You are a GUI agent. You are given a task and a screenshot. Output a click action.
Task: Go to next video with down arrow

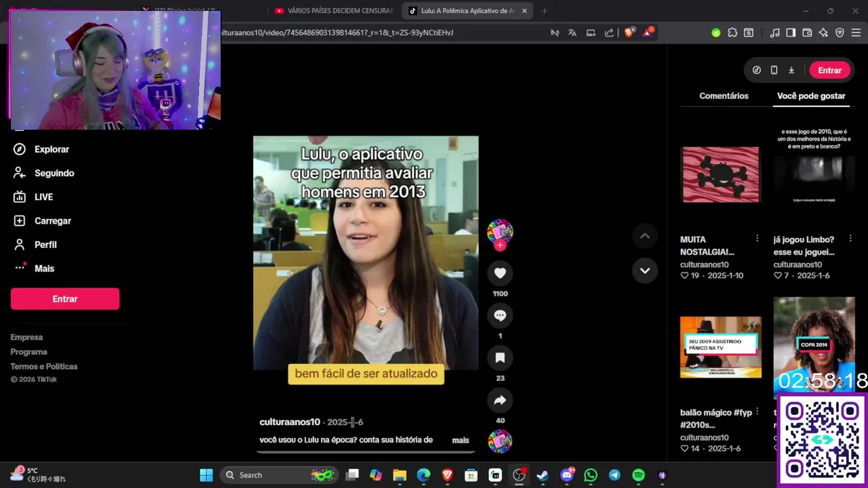point(645,270)
